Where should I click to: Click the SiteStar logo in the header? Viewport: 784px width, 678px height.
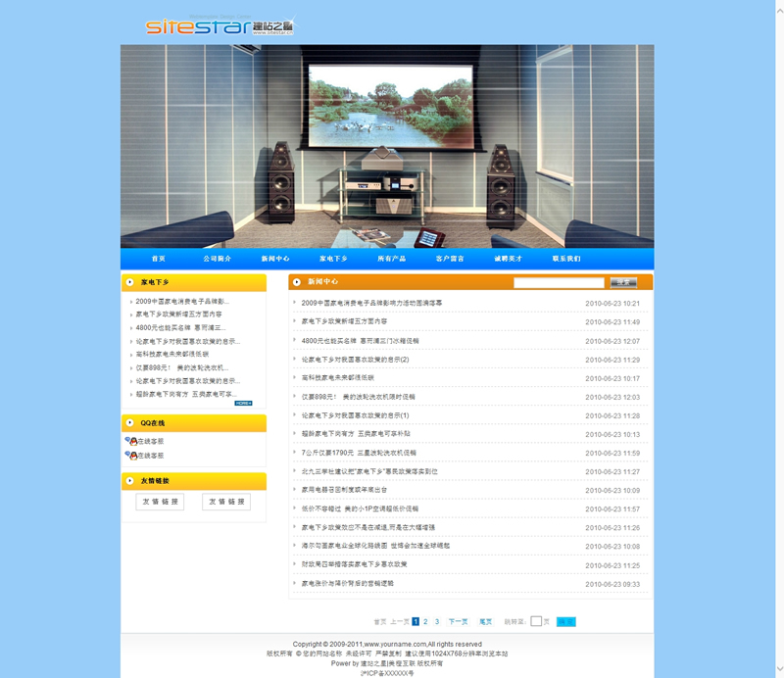(220, 26)
